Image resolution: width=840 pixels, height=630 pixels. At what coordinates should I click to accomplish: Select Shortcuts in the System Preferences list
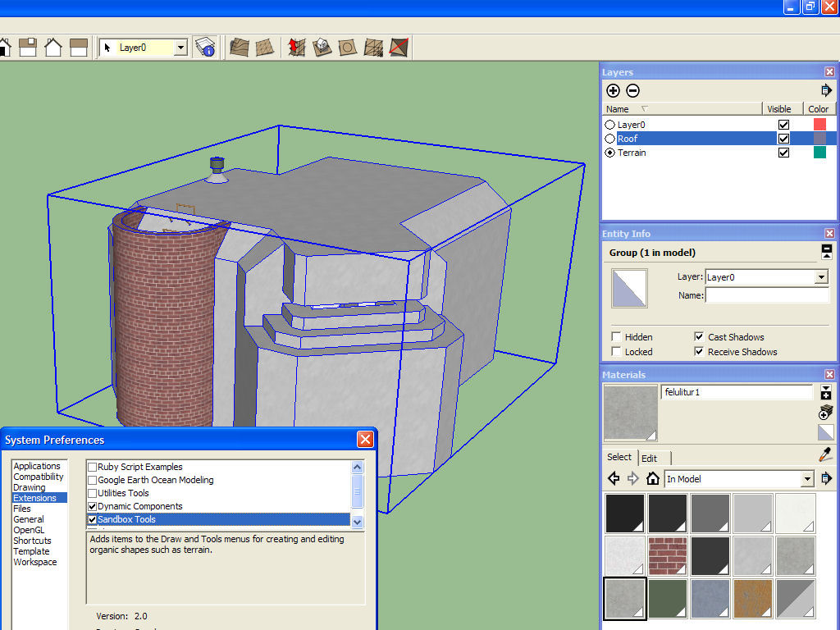(32, 541)
